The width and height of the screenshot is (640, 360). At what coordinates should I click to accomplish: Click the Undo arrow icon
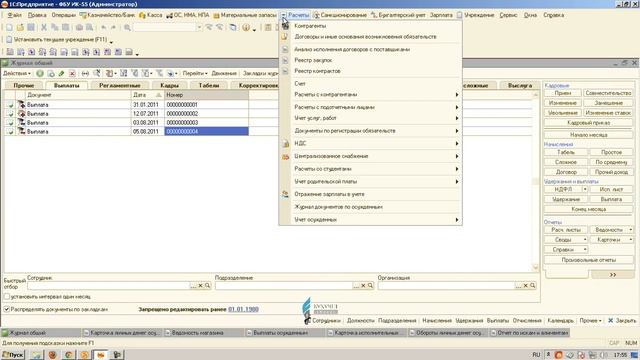point(103,27)
